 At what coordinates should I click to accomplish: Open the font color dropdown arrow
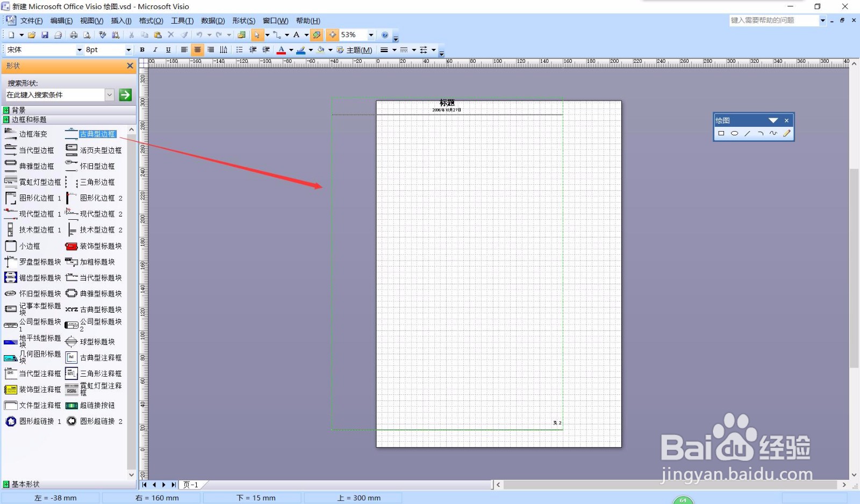[291, 50]
